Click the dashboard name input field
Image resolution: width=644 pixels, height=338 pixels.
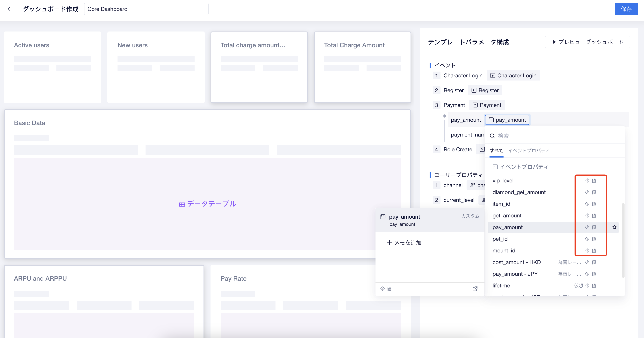coord(146,9)
